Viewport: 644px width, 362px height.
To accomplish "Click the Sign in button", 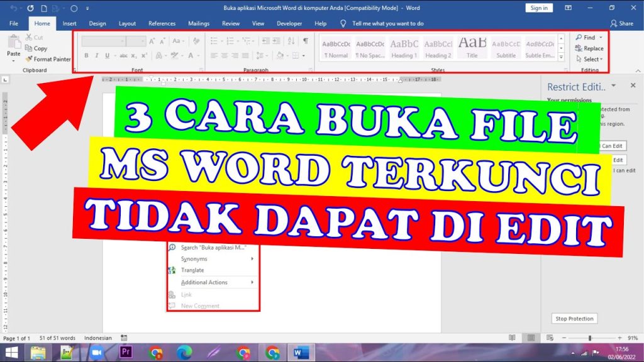I will (x=539, y=8).
